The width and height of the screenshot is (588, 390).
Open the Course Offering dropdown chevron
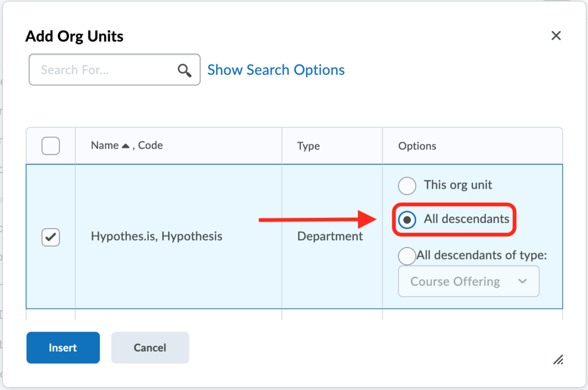[x=523, y=282]
